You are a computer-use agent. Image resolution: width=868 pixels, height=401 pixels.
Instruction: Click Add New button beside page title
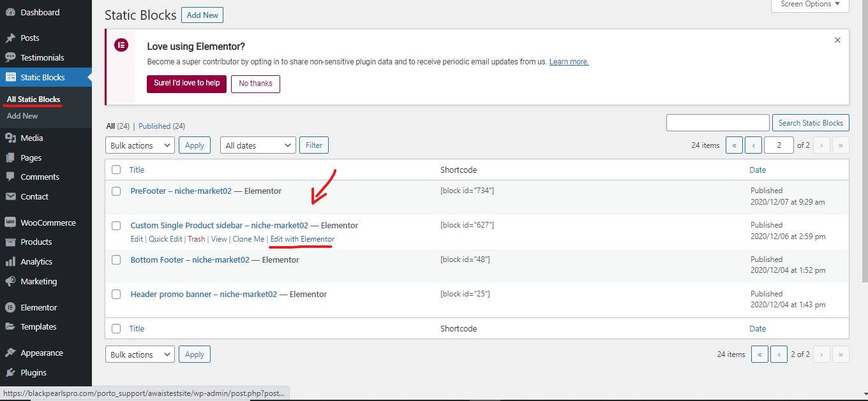click(202, 15)
